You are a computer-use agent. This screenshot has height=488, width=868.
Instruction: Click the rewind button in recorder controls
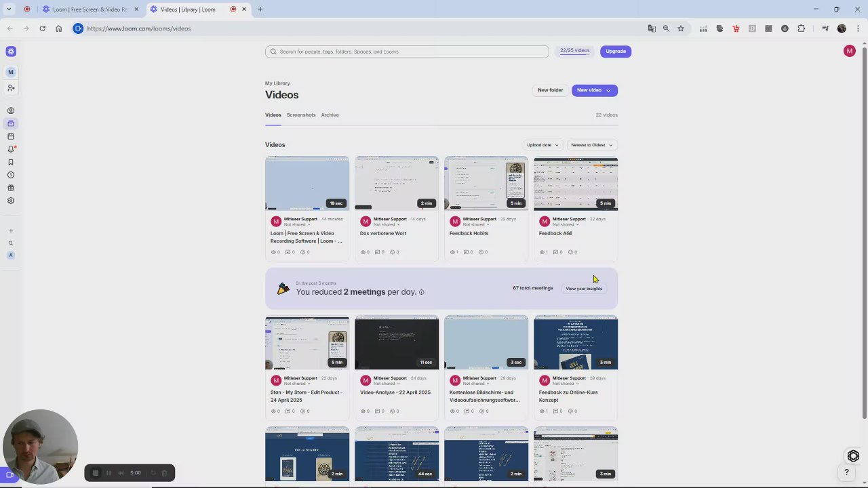click(x=121, y=473)
